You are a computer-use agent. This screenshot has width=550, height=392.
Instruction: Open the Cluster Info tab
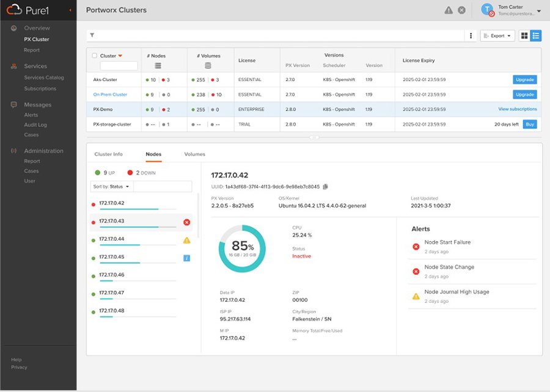coord(109,154)
